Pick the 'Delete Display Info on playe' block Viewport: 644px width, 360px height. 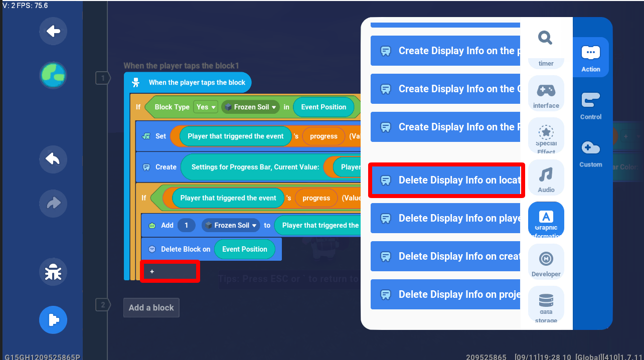(445, 218)
